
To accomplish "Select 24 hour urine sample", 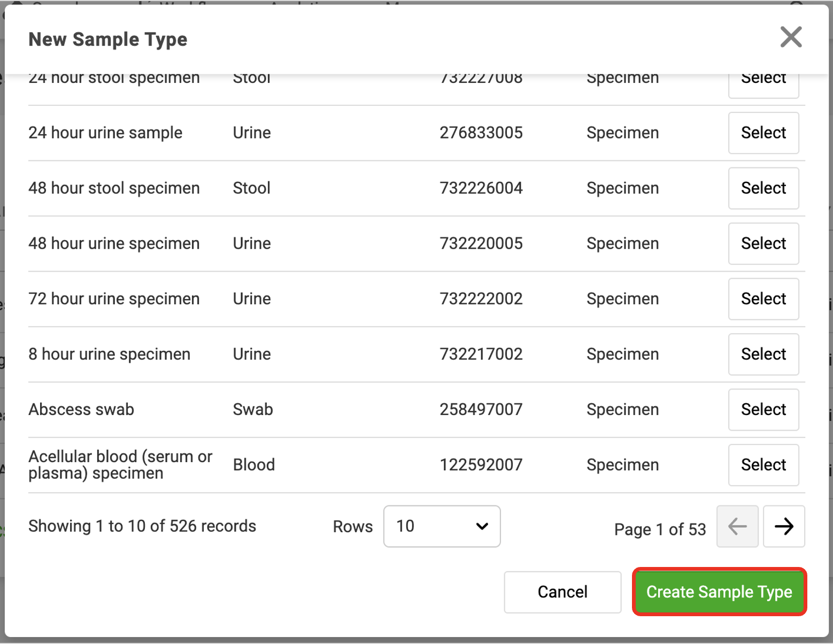I will coord(763,133).
